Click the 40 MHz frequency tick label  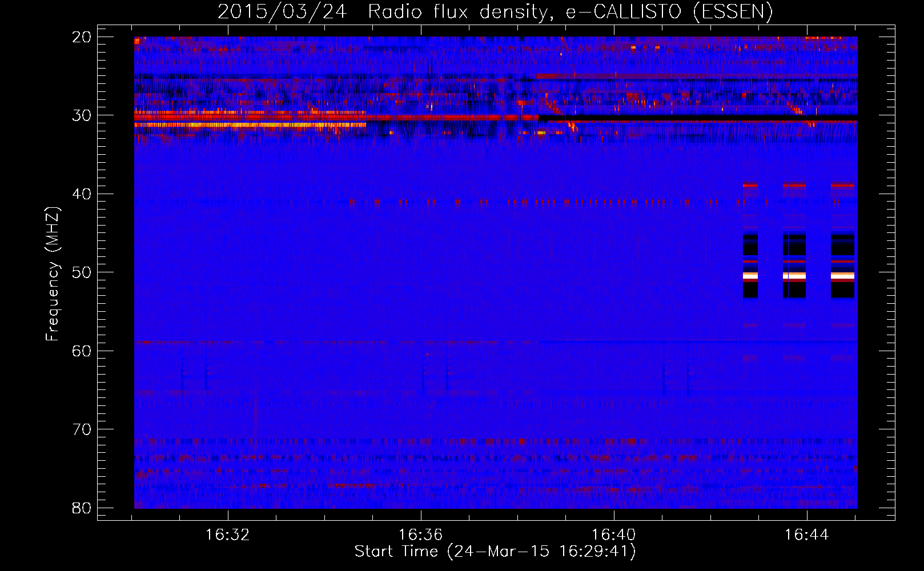click(x=82, y=194)
